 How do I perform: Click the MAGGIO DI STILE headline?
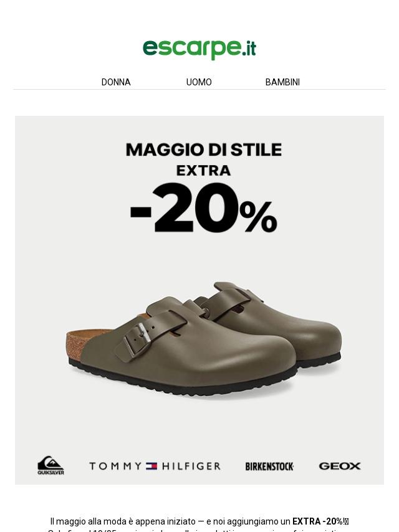click(204, 150)
